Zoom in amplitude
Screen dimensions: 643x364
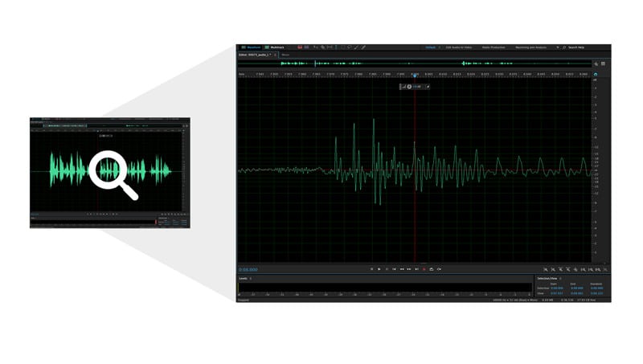[x=546, y=269]
